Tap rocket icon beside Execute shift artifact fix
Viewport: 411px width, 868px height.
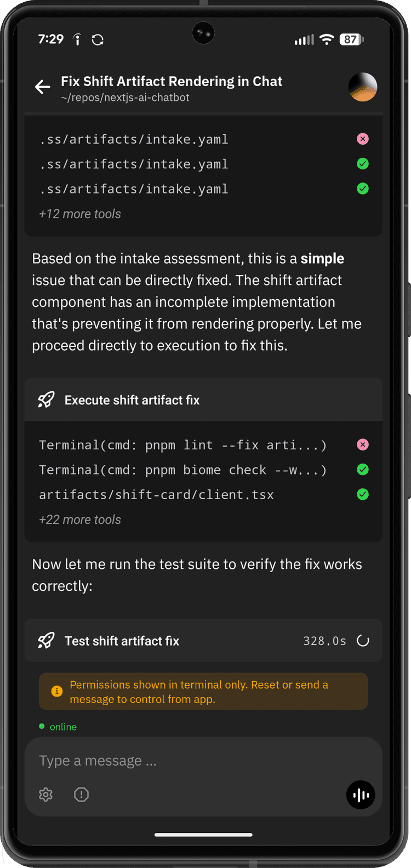coord(46,400)
